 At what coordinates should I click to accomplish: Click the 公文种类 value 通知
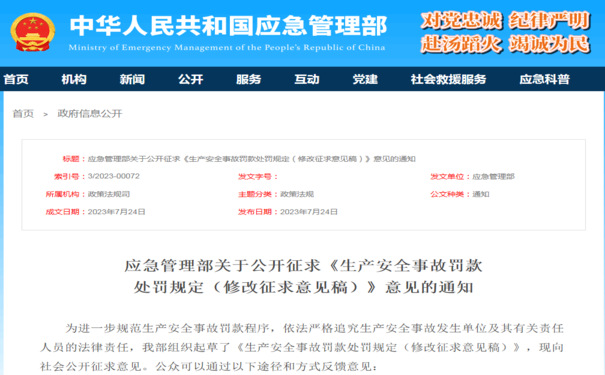pos(481,194)
